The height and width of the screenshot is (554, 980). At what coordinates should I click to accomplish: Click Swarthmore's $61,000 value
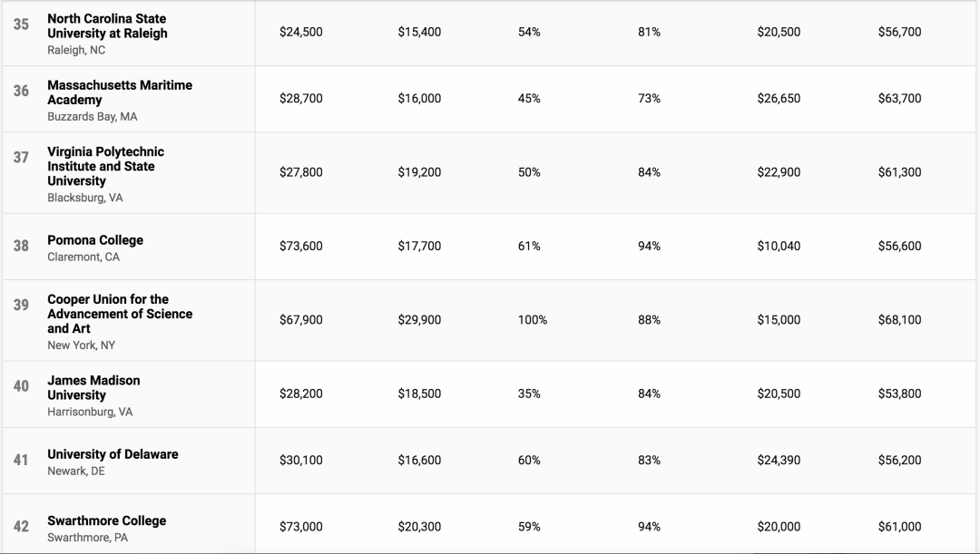pyautogui.click(x=898, y=526)
